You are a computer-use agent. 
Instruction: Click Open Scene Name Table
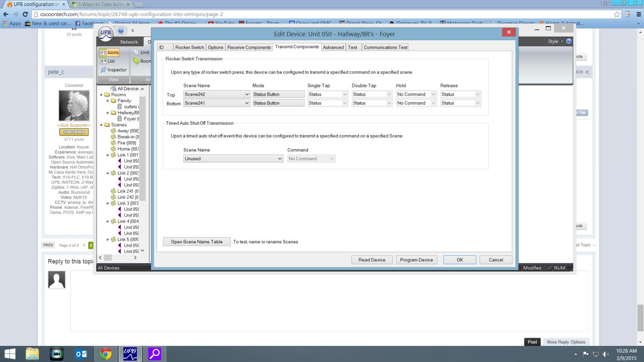coord(196,241)
